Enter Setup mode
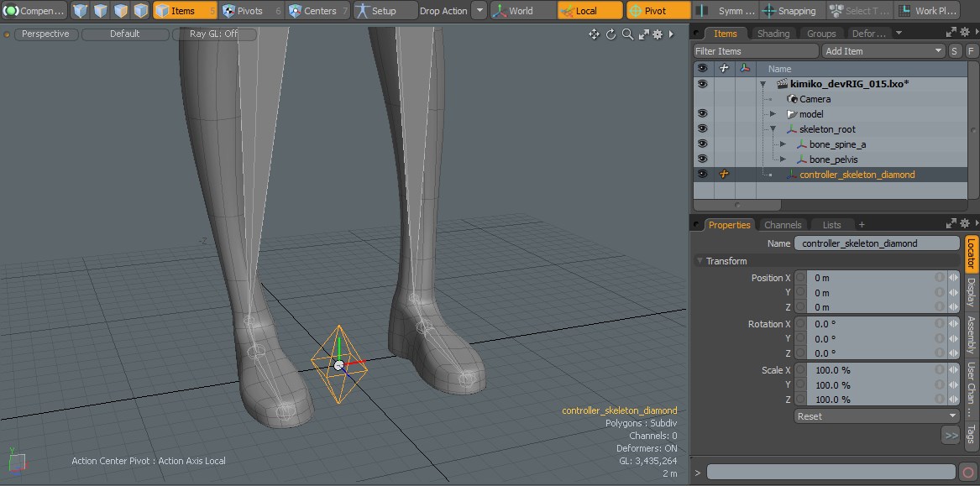Screen dimensions: 980x486 [385, 11]
